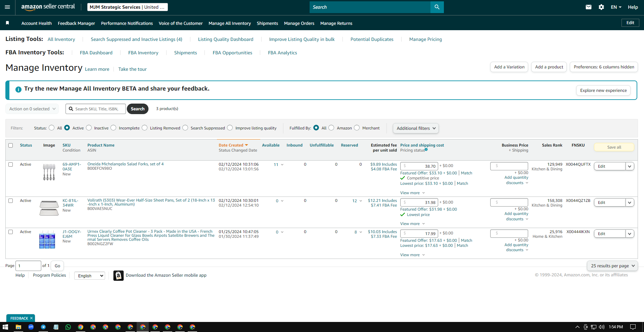Screen dimensions: 644x332
Task: Open the EN language dropdown
Action: tap(616, 7)
